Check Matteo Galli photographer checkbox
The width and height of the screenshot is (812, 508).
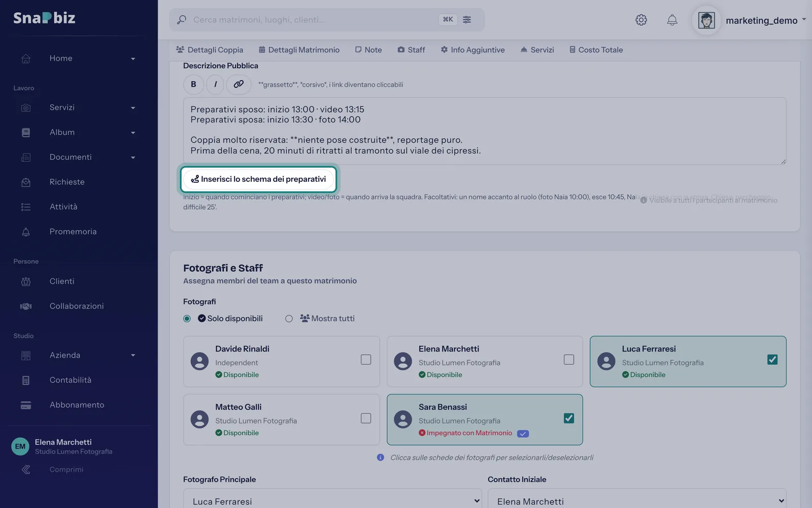(366, 418)
